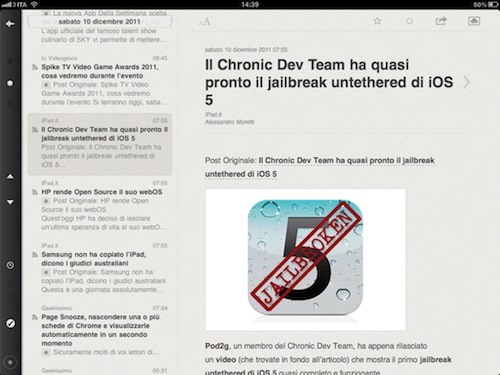Tap the Geekissimo label above Page Snooze
The image size is (500, 375).
click(x=57, y=308)
